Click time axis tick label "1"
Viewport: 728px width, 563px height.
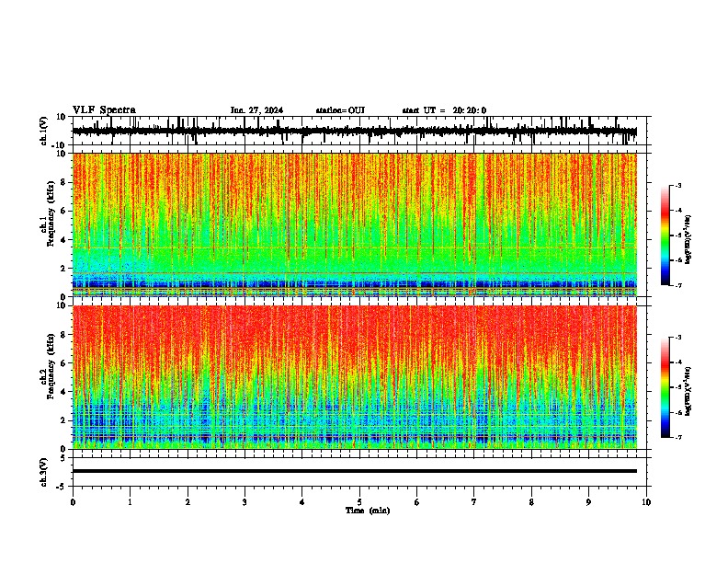(130, 502)
